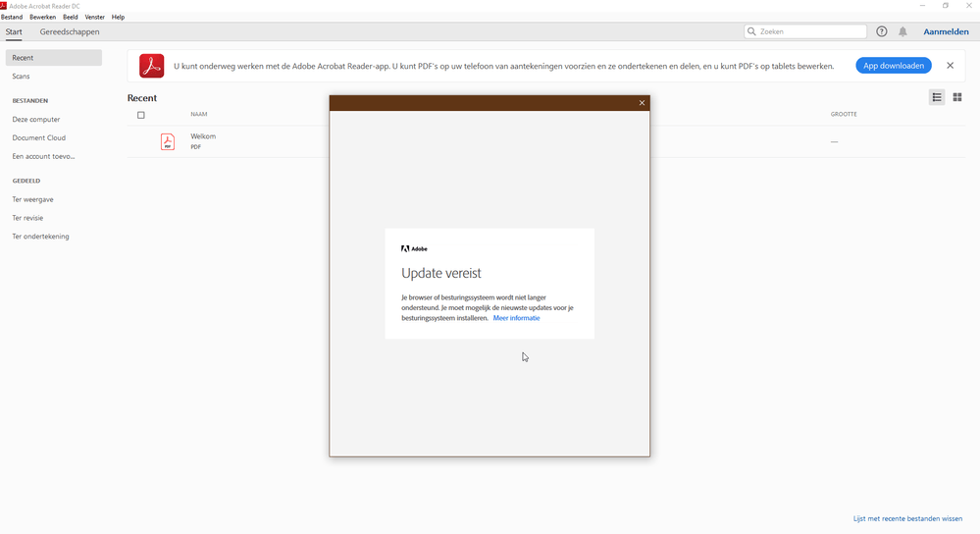Screen dimensions: 980x534
Task: Open the Help question mark icon
Action: 881,31
